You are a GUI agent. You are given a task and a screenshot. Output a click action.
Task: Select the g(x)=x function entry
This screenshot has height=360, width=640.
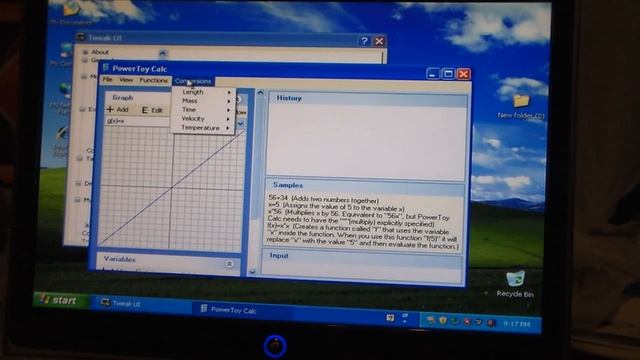(137, 121)
